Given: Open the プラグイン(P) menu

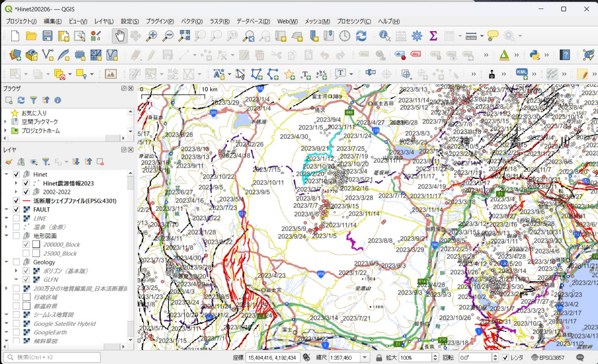Looking at the screenshot, I should 159,21.
